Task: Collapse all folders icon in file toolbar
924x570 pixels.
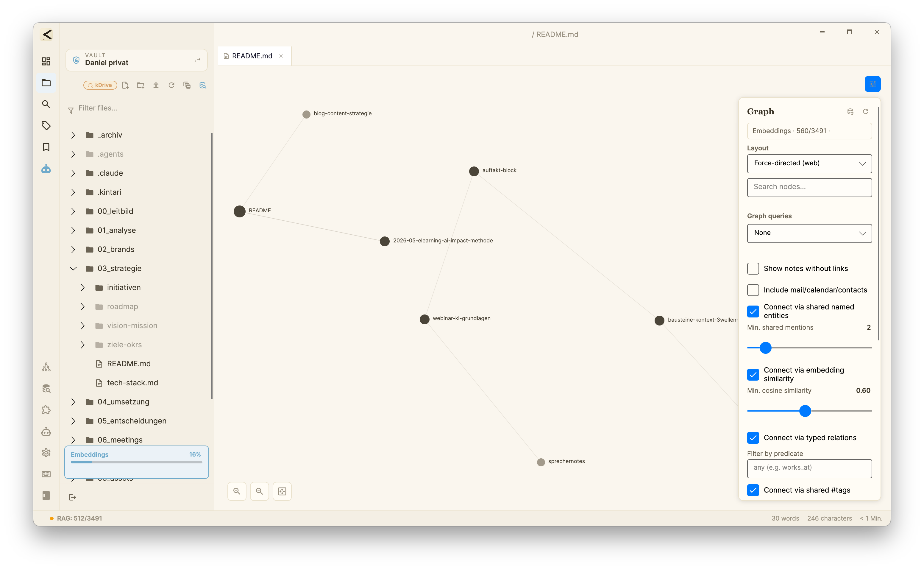Action: [187, 85]
